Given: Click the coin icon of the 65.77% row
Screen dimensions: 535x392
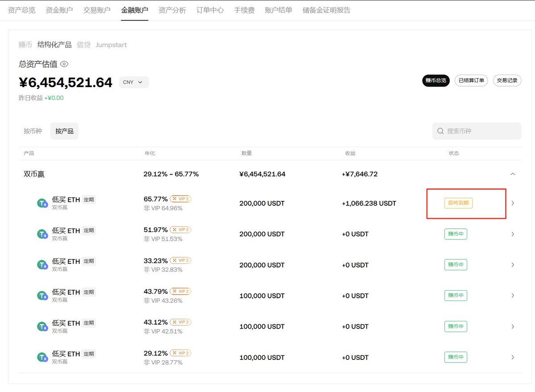Looking at the screenshot, I should click(42, 204).
